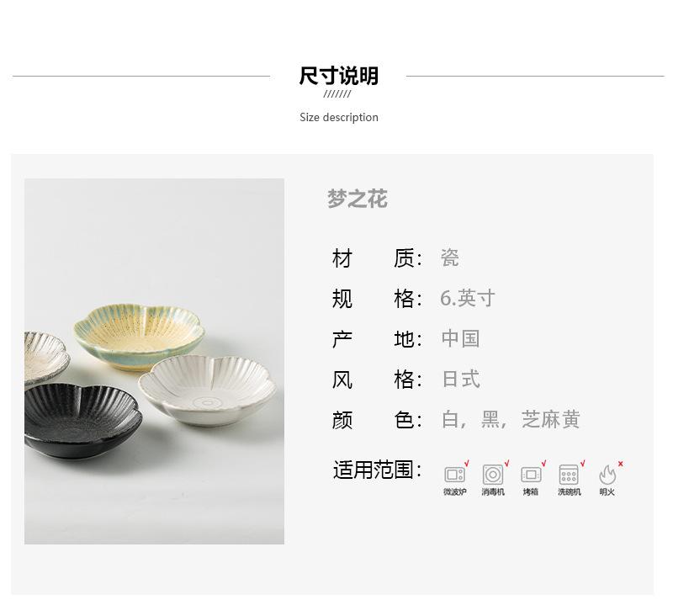
Task: Click the 尺寸说明 heading
Action: 339,76
